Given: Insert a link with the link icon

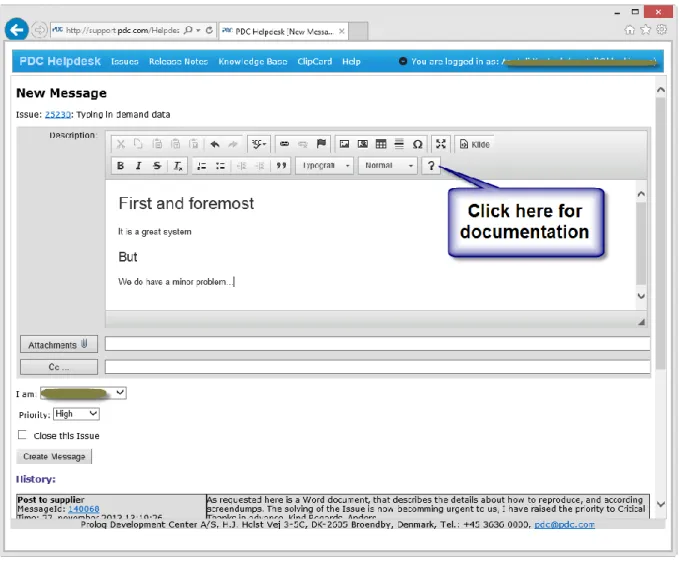Looking at the screenshot, I should pyautogui.click(x=284, y=144).
